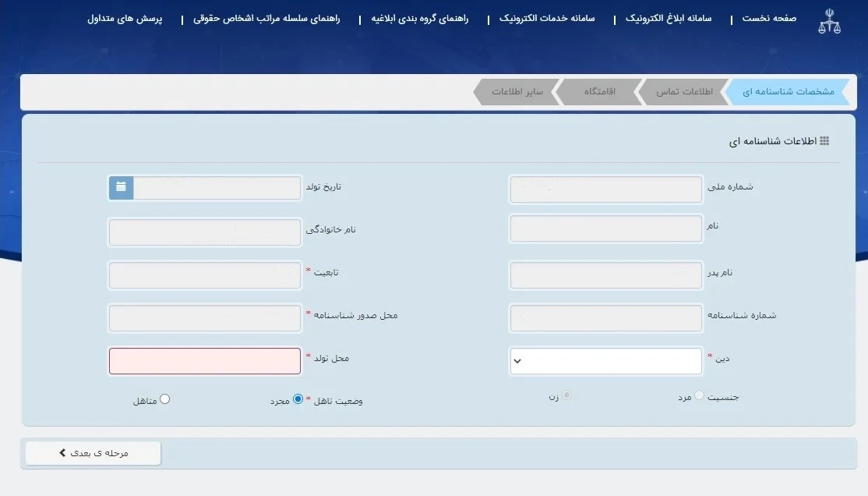Switch to the اقامتگاه tab
Viewport: 868px width, 496px height.
[x=600, y=91]
